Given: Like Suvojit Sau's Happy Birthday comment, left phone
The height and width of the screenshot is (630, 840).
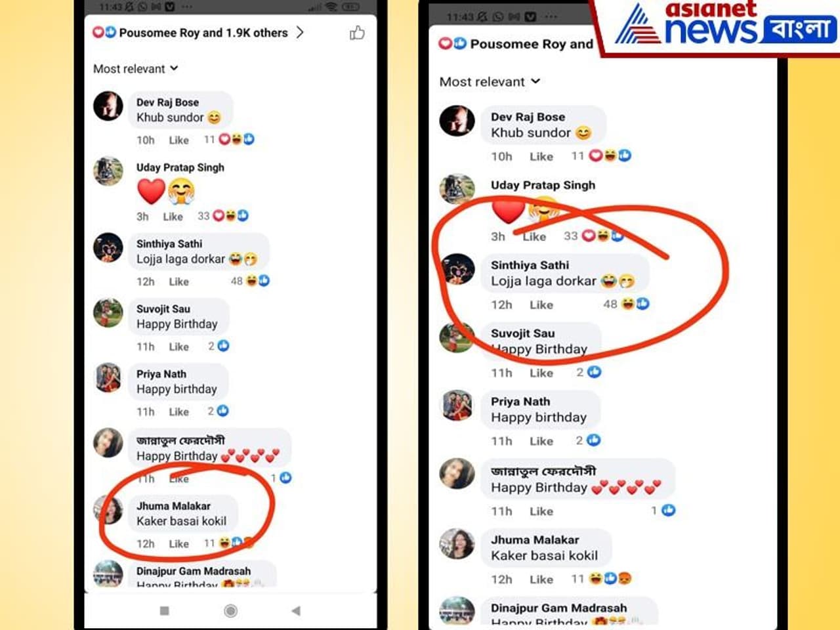Looking at the screenshot, I should click(x=178, y=346).
